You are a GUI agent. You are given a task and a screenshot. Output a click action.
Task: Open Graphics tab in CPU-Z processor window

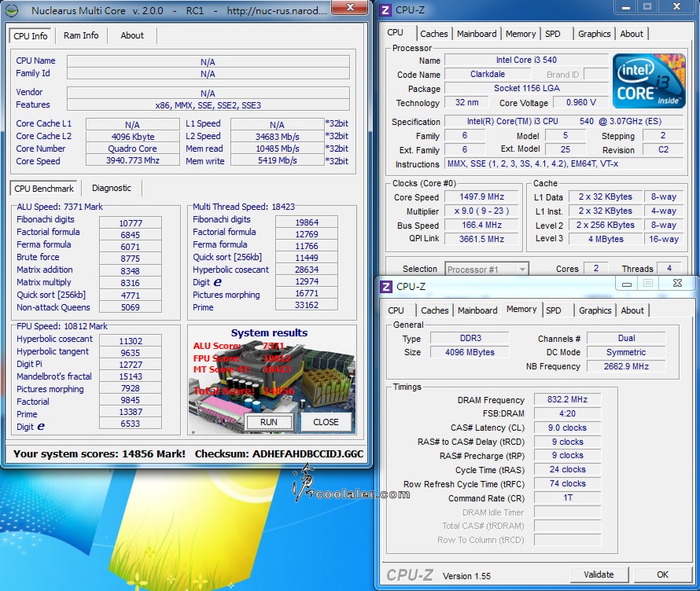pyautogui.click(x=594, y=34)
